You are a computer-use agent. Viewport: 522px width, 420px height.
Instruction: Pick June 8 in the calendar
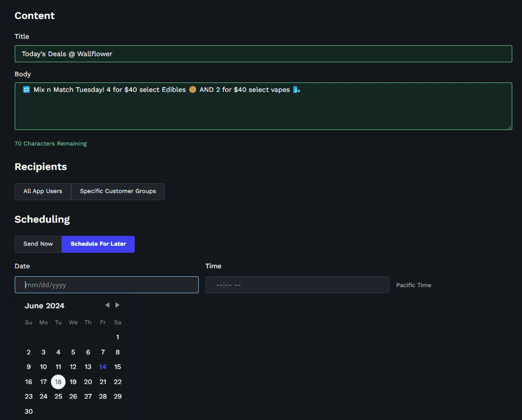coord(118,352)
